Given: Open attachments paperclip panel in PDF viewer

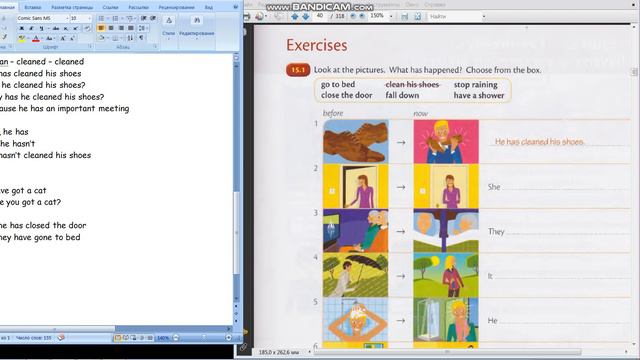Looking at the screenshot, I should [243, 347].
